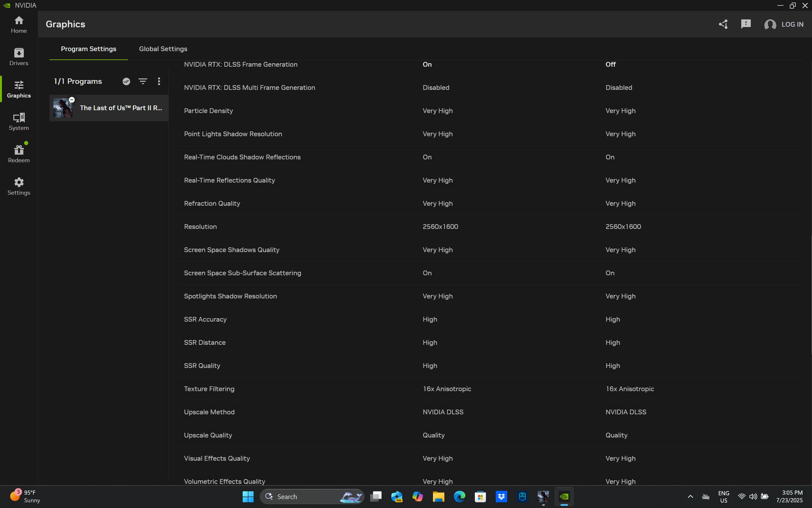Image resolution: width=812 pixels, height=508 pixels.
Task: Click the 1/1 Programs heading
Action: (x=78, y=82)
